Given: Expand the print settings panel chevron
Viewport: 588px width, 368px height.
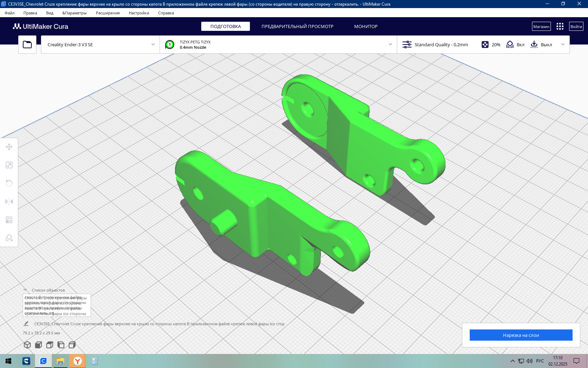Looking at the screenshot, I should pos(563,45).
